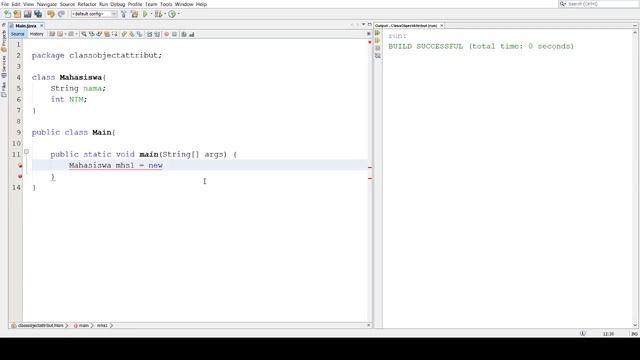Screen dimensions: 640x360
Task: Open the Files side panel tab
Action: (x=4, y=89)
